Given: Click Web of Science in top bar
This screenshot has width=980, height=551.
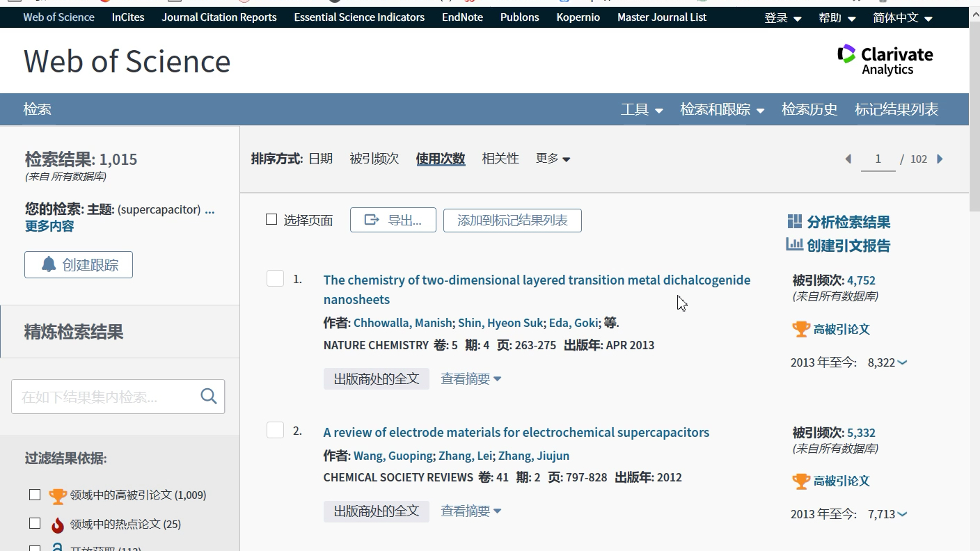Looking at the screenshot, I should pyautogui.click(x=58, y=17).
